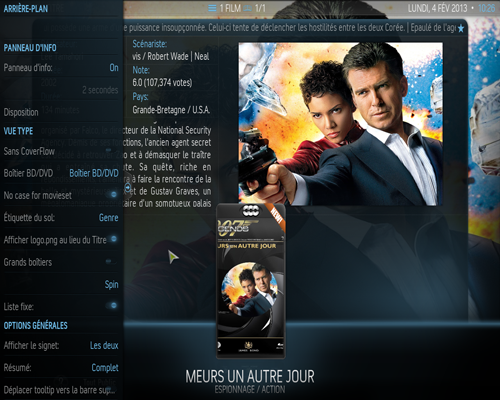Click the Scénariste label
The image size is (500, 400).
pos(150,44)
